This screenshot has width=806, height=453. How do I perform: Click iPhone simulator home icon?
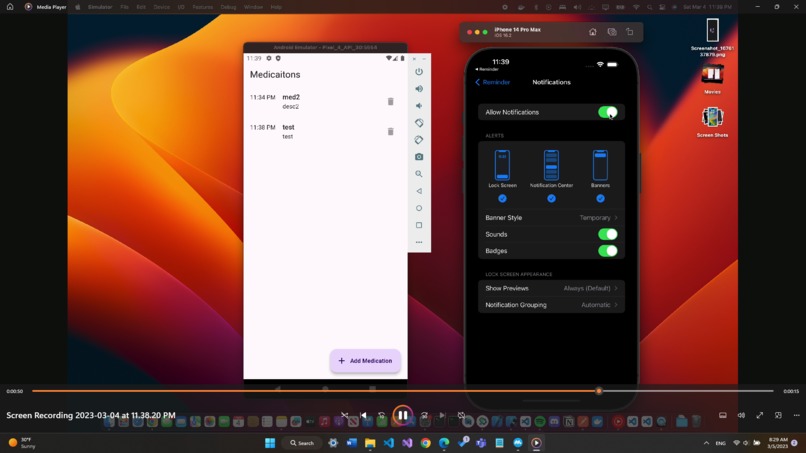coord(593,32)
